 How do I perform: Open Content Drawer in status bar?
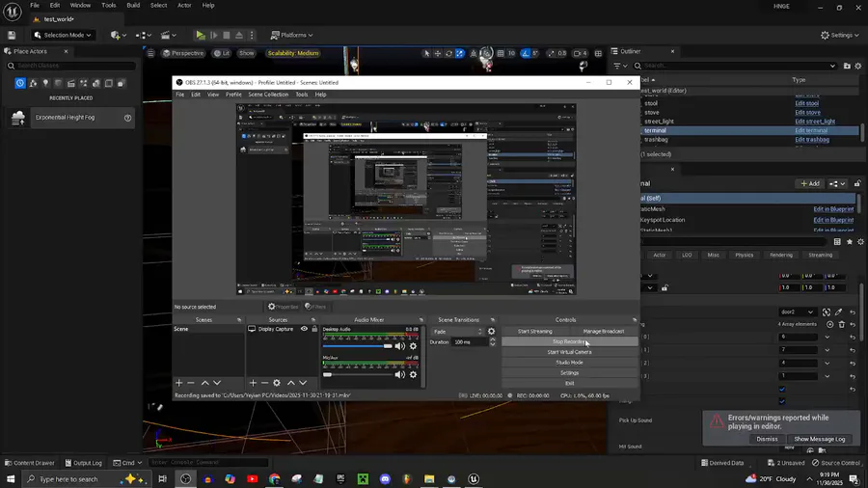29,463
